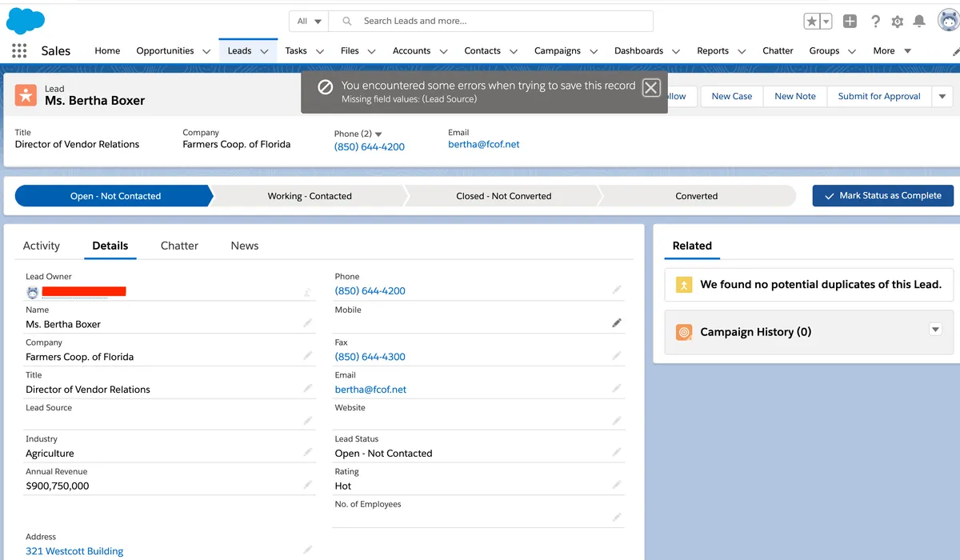Click the lead record icon beside Ms. Bertha Boxer
The width and height of the screenshot is (960, 560).
[x=26, y=95]
